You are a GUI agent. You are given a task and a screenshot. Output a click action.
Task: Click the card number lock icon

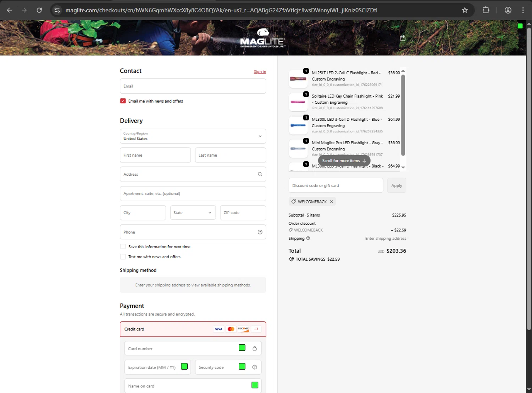coord(255,349)
